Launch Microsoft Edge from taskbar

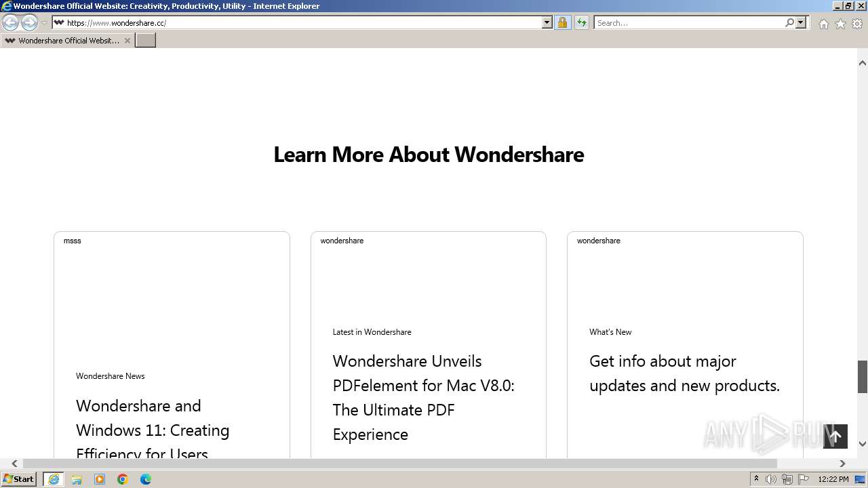pyautogui.click(x=146, y=479)
